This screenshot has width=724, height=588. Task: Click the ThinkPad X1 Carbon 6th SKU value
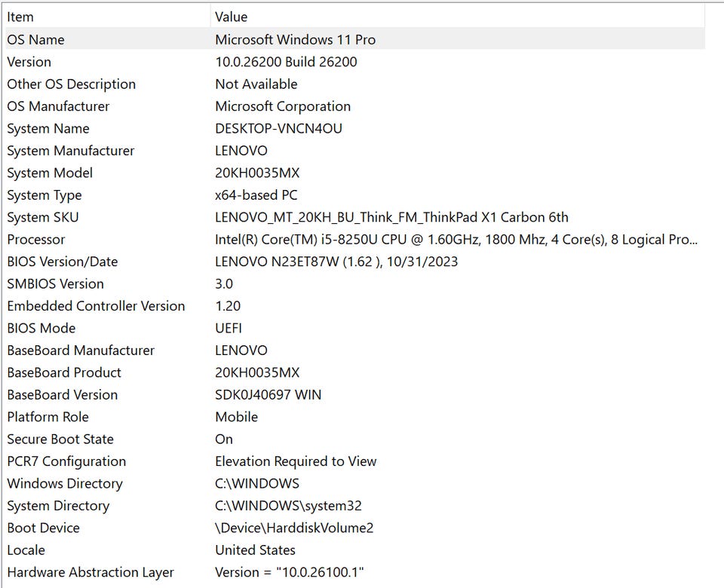tap(391, 217)
